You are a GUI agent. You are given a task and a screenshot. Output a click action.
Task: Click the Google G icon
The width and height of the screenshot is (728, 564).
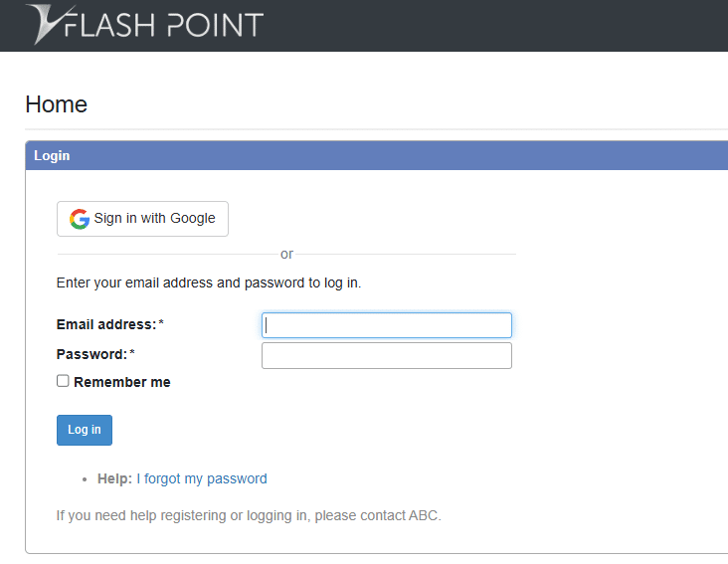[80, 219]
